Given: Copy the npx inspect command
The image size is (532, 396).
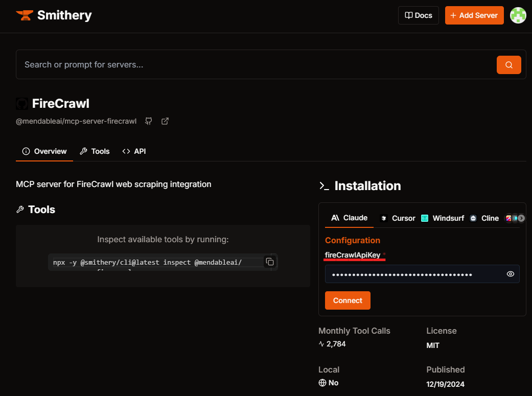Looking at the screenshot, I should pyautogui.click(x=270, y=262).
